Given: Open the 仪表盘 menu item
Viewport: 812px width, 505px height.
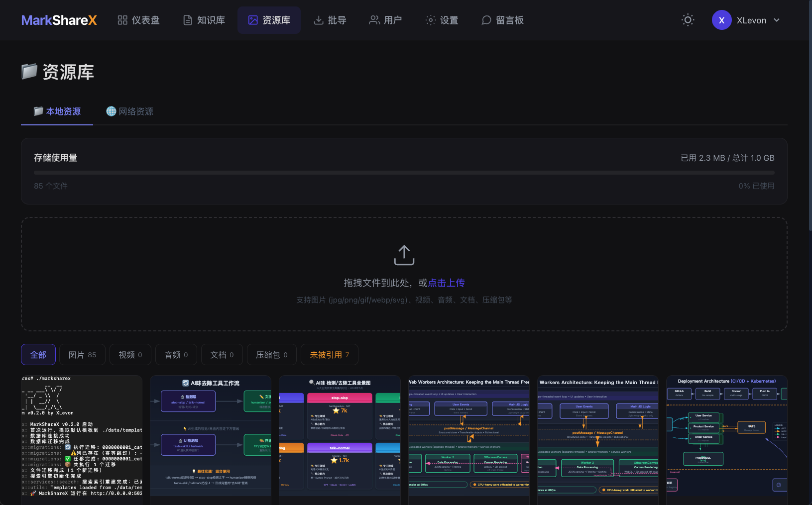Looking at the screenshot, I should tap(139, 20).
